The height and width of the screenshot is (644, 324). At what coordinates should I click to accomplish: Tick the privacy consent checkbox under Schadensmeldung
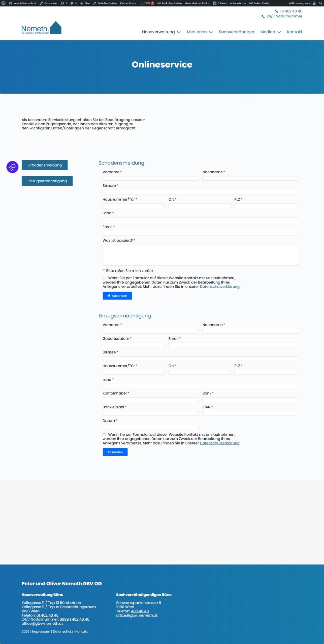click(104, 278)
